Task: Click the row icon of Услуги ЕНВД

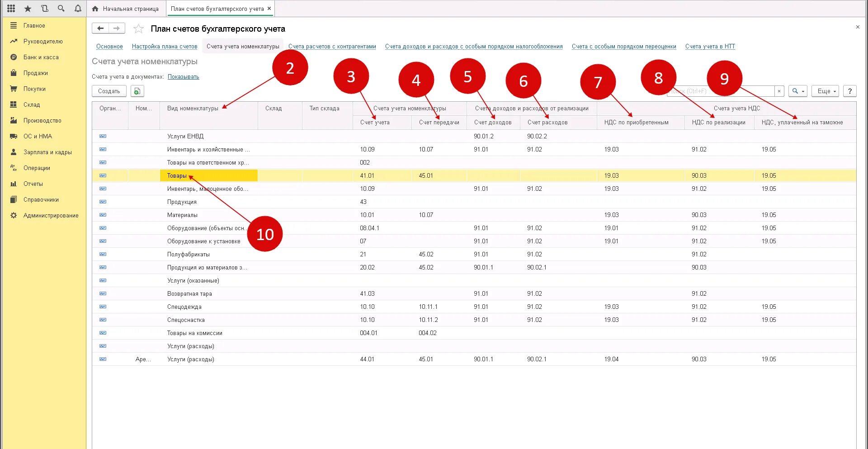Action: click(x=103, y=136)
